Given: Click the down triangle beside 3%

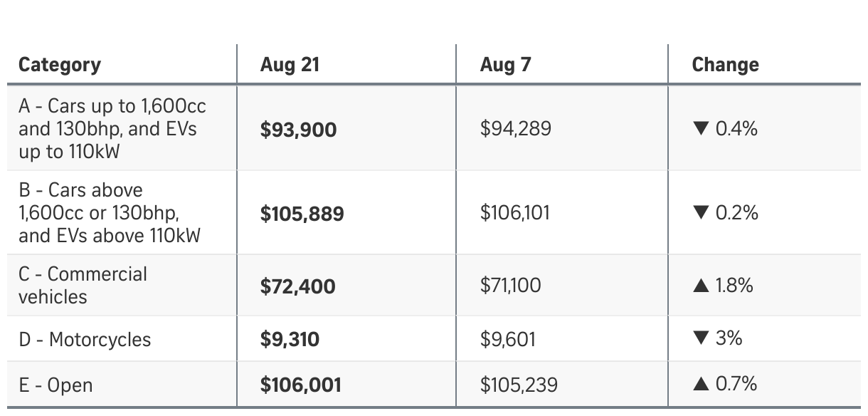Looking at the screenshot, I should point(701,338).
